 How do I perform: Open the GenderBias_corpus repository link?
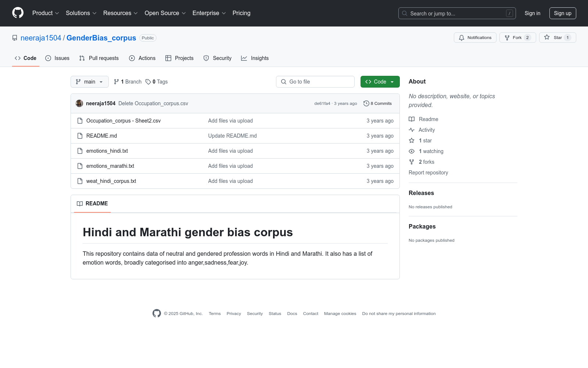[x=101, y=38]
